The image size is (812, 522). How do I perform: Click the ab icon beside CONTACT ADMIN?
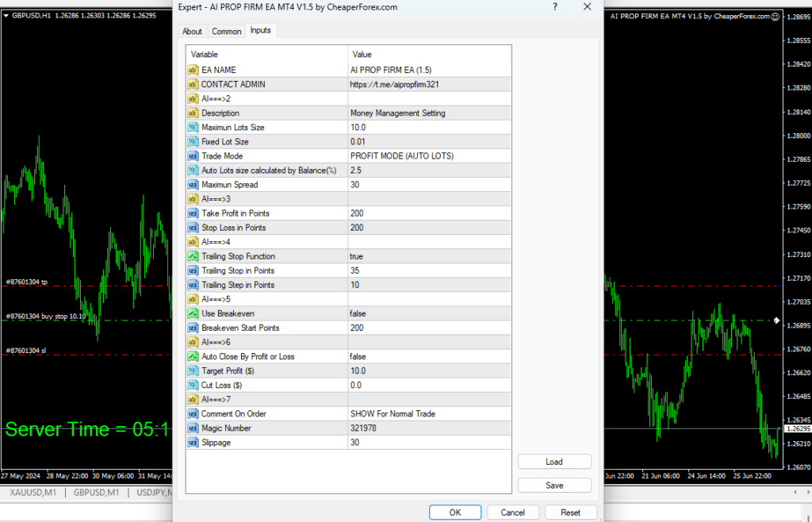coord(192,84)
